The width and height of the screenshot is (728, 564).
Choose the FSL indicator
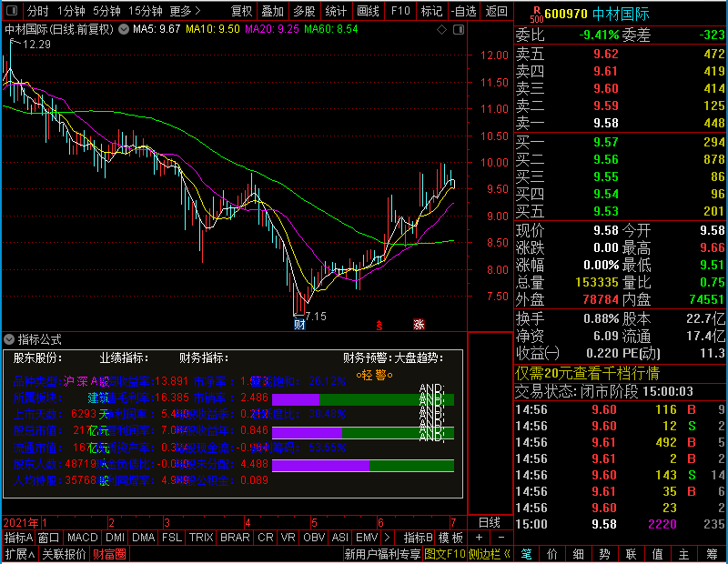click(172, 538)
